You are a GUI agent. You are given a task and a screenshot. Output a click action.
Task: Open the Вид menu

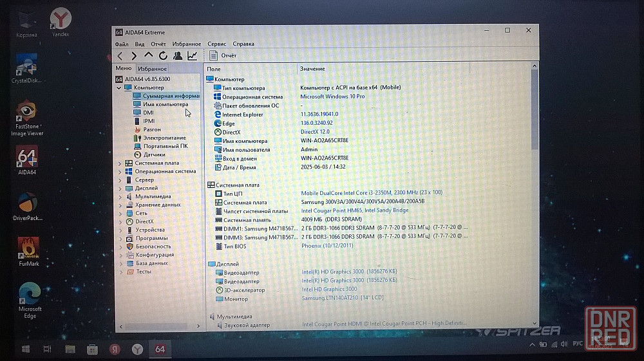[x=140, y=44]
